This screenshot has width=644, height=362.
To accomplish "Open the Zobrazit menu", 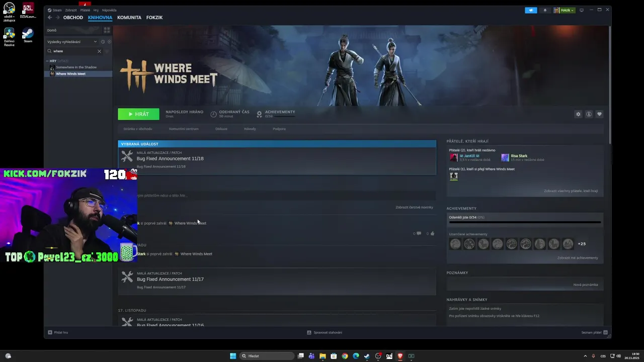I will tap(70, 10).
